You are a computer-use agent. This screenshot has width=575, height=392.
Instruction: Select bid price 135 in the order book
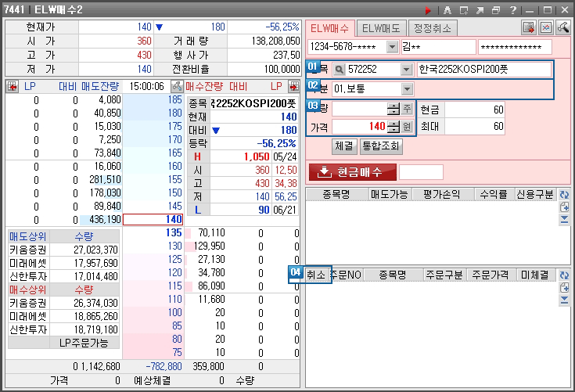point(153,232)
